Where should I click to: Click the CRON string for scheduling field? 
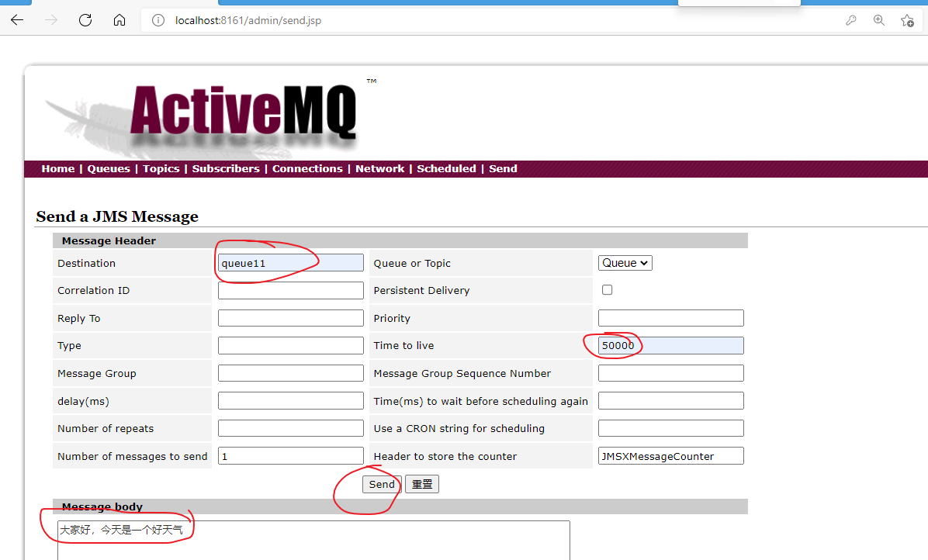point(670,428)
